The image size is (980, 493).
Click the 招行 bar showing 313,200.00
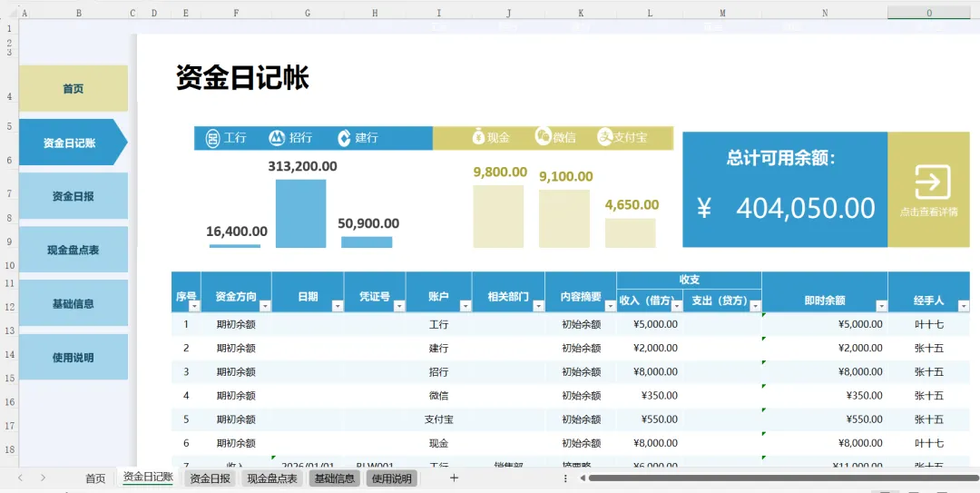[300, 213]
